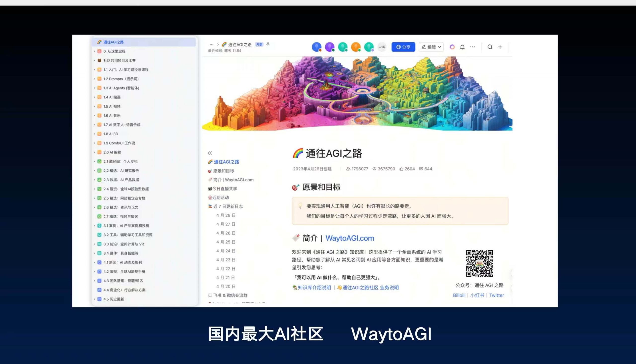Select the 4 月 28 日 outline entry
The width and height of the screenshot is (636, 364).
[226, 215]
